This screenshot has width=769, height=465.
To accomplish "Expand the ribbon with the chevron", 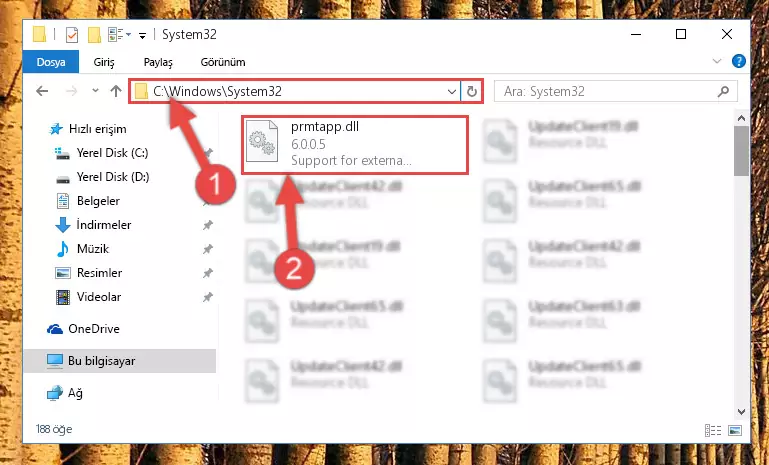I will (717, 61).
